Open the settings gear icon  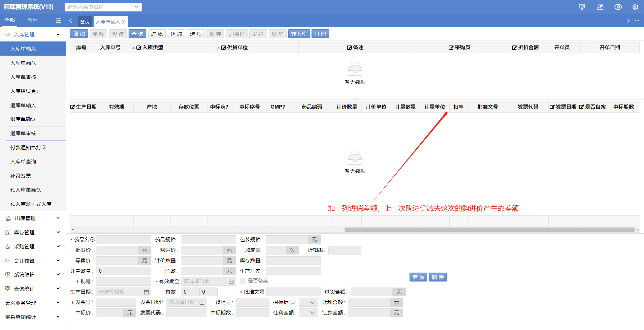click(x=635, y=7)
